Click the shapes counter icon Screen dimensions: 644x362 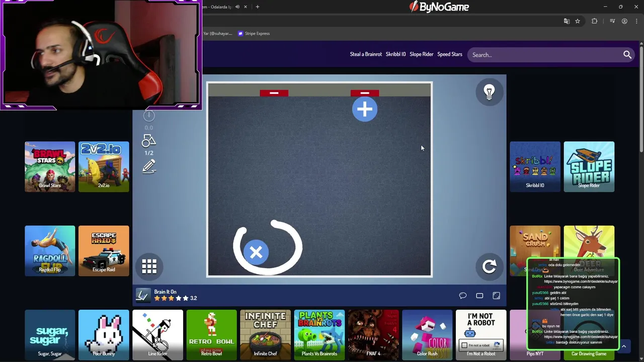[x=149, y=141]
